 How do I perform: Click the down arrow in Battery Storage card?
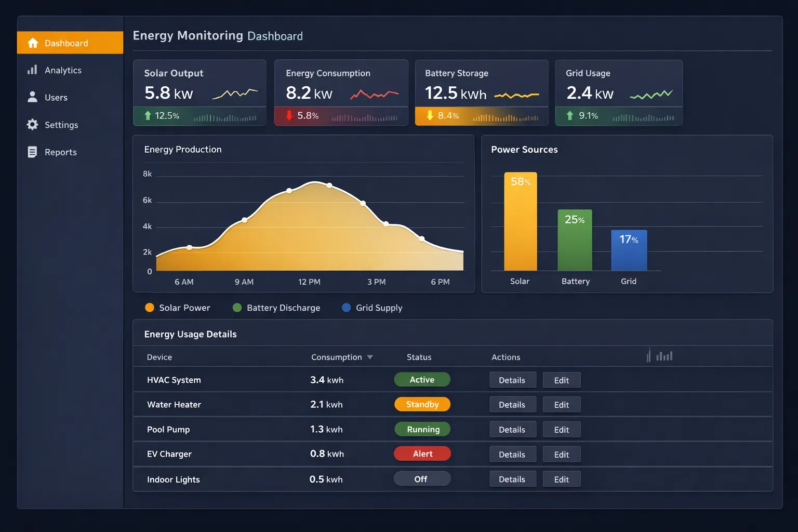tap(430, 115)
